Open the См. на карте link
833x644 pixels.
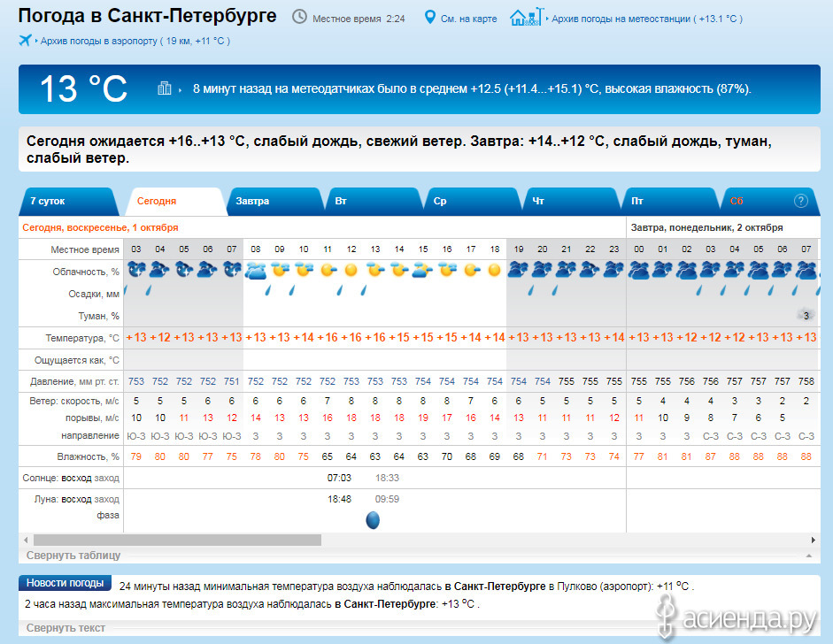[x=467, y=19]
